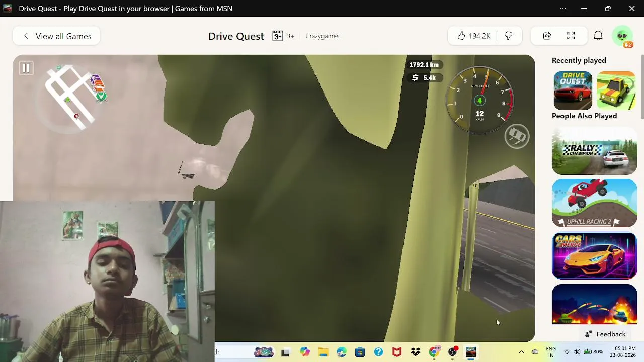Screen dimensions: 644x362
Task: Open Drive Quest from Recently played
Action: [573, 90]
